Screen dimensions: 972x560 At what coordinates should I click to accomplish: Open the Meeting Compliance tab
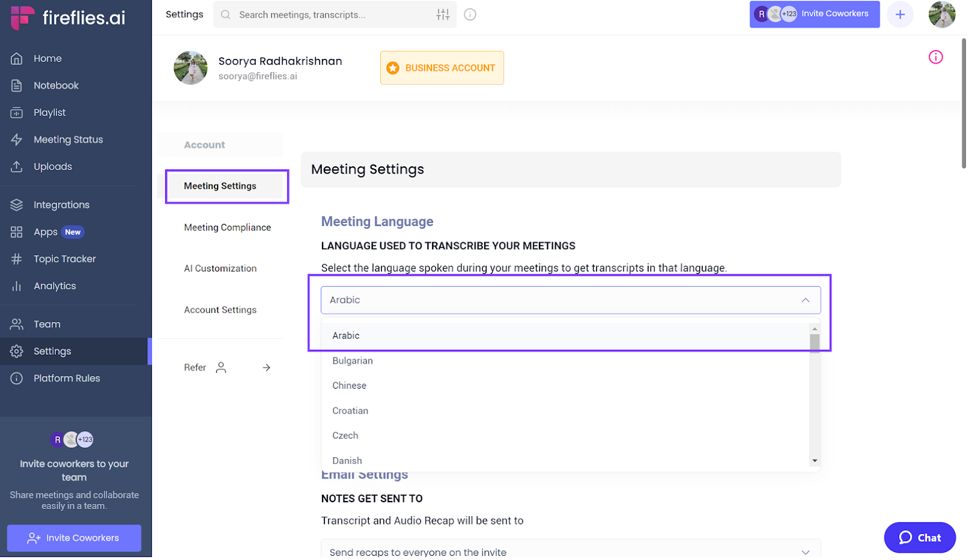[x=227, y=228]
